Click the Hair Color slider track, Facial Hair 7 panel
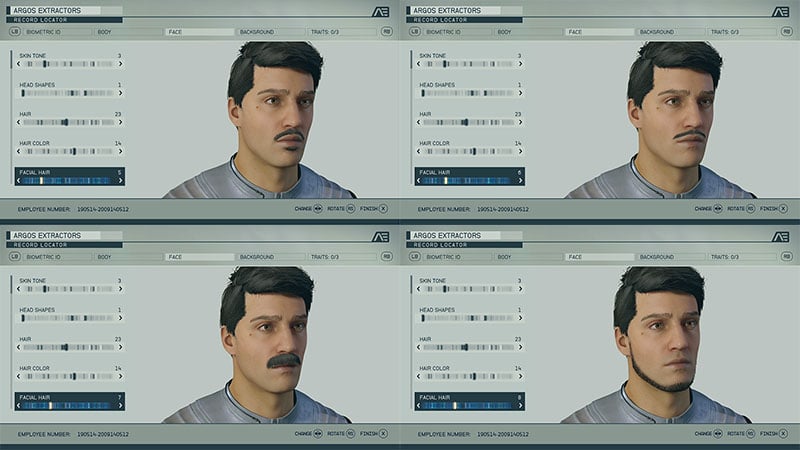Image resolution: width=800 pixels, height=450 pixels. (69, 376)
